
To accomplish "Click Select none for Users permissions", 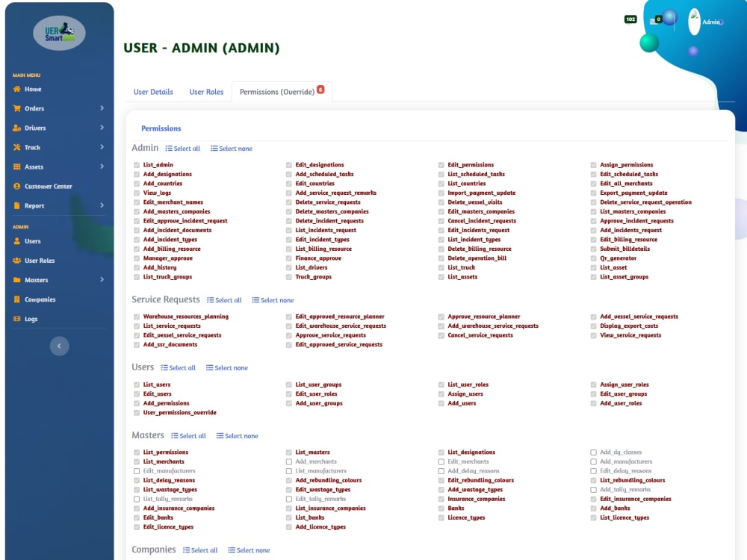I will [227, 368].
